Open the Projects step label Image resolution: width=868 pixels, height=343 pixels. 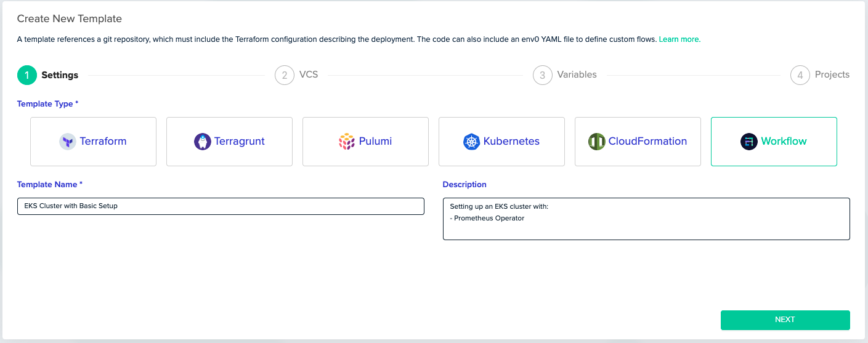point(832,75)
